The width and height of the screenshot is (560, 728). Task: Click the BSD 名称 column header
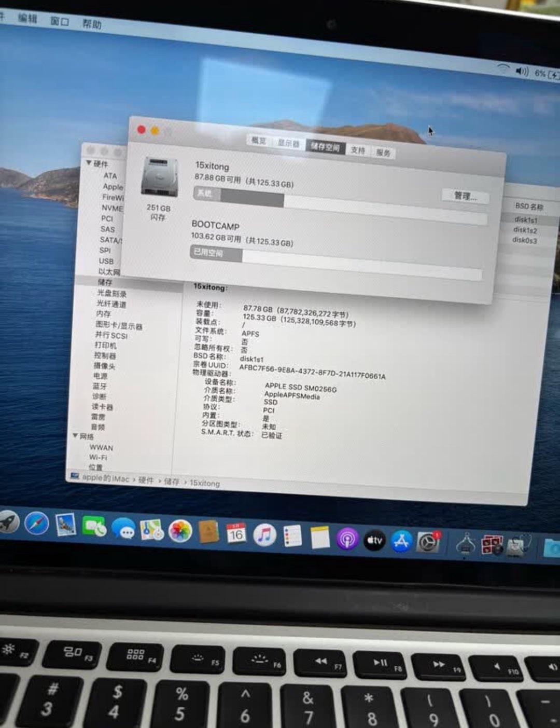click(x=529, y=207)
